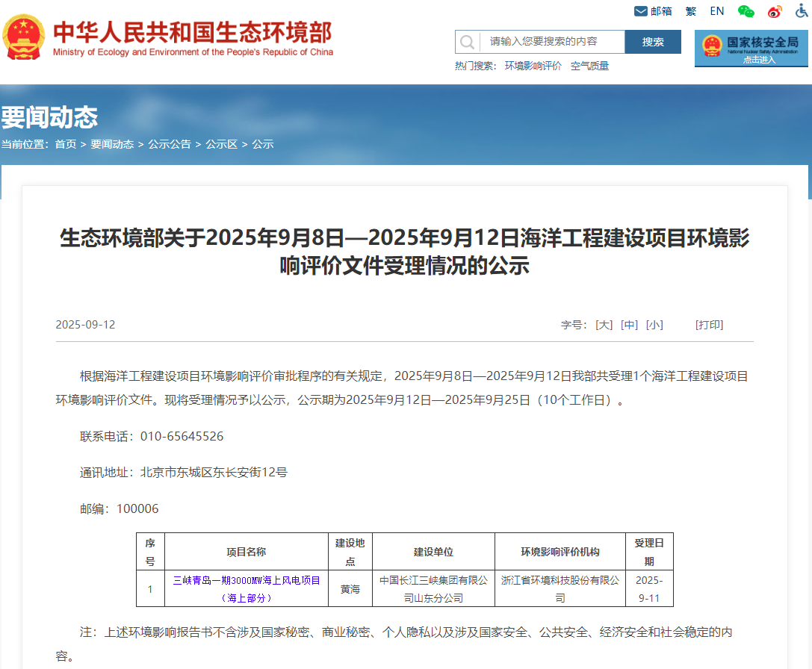This screenshot has height=669, width=812.
Task: Open 三峡青岛一期3000MW海上风电项目 link
Action: [247, 580]
